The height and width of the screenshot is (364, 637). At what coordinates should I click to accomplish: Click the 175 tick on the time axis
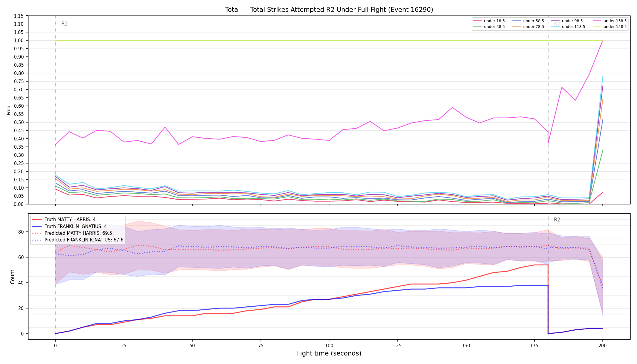tap(534, 345)
